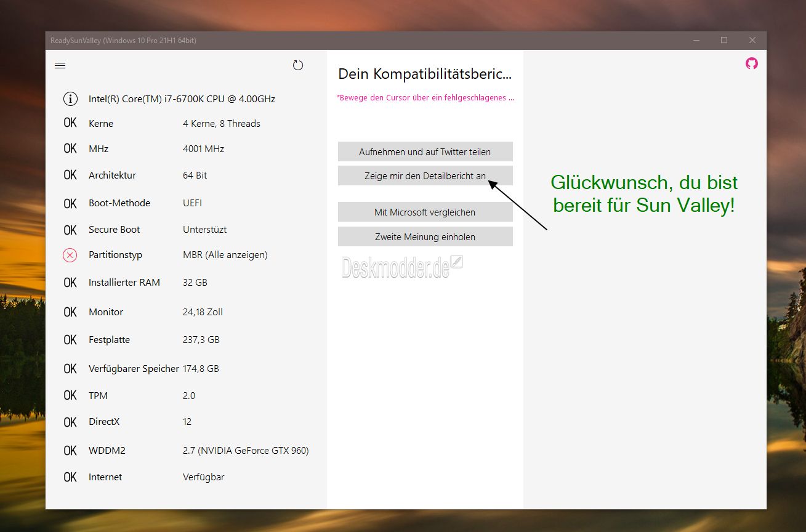The width and height of the screenshot is (806, 532).
Task: Click the info icon beside the CPU name
Action: tap(71, 99)
